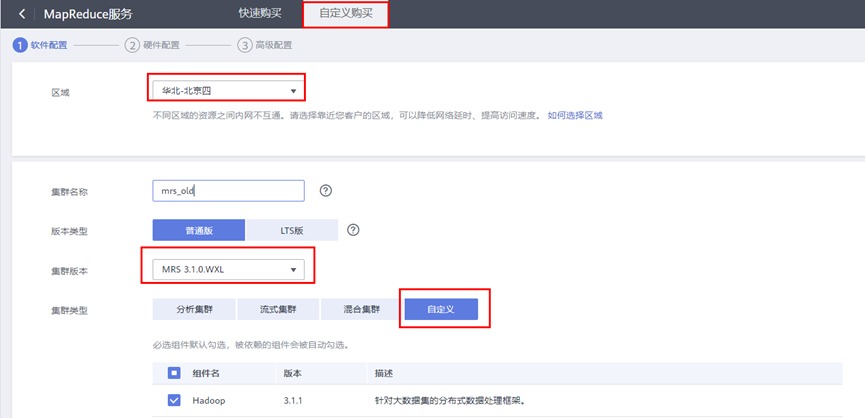Open the 自定义购买 tab
This screenshot has width=865, height=418.
coord(345,14)
